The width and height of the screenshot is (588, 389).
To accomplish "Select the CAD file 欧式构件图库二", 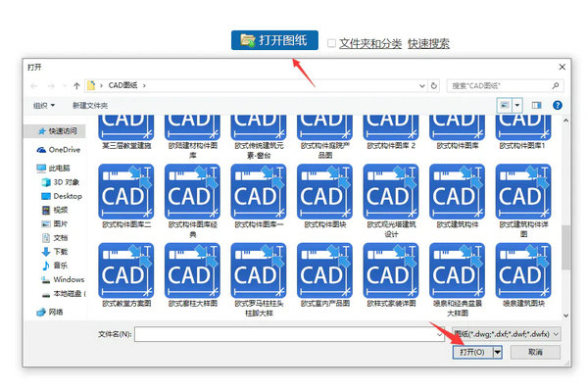I will tap(126, 196).
